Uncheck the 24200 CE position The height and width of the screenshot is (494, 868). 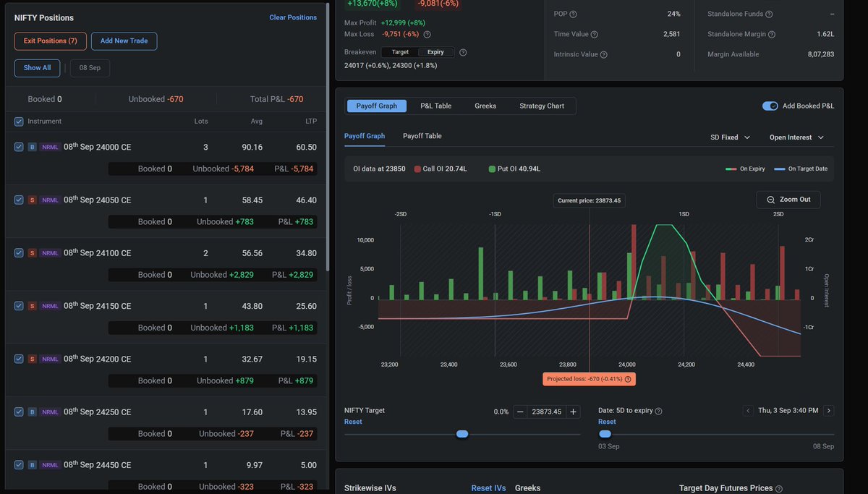pyautogui.click(x=19, y=359)
